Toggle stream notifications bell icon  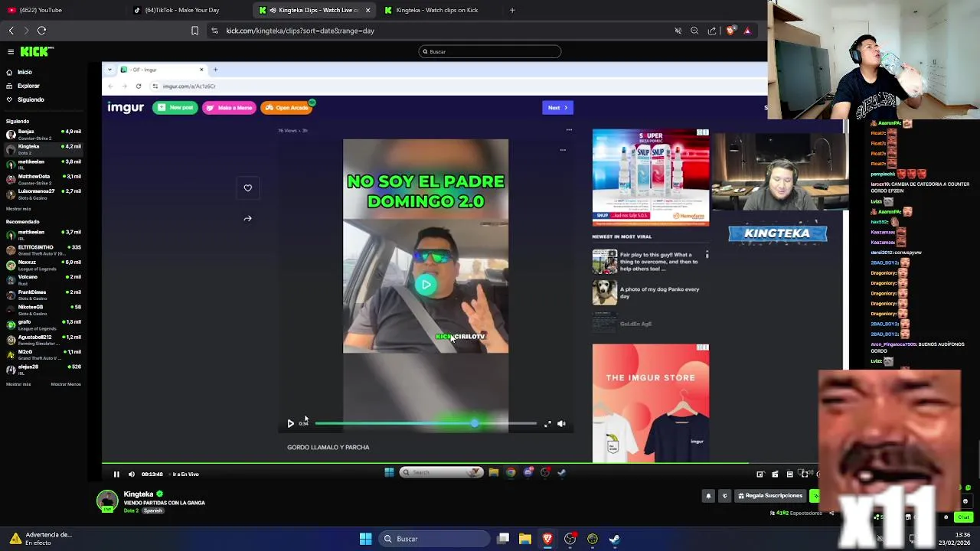[x=708, y=496]
